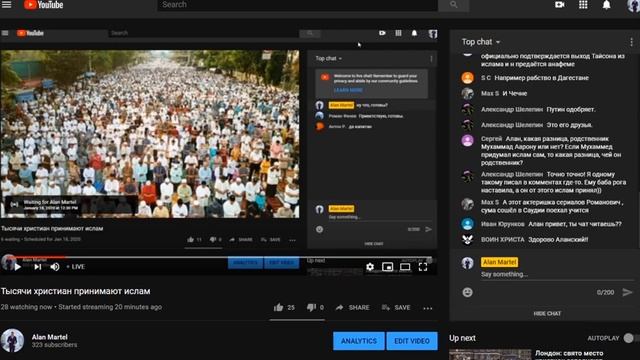Click the main search input field
The height and width of the screenshot is (360, 640).
coord(298,5)
